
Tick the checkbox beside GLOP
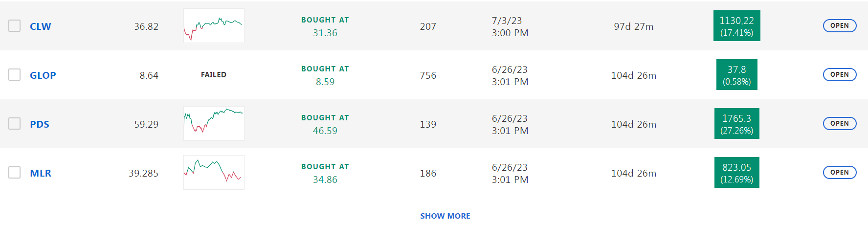click(x=15, y=75)
